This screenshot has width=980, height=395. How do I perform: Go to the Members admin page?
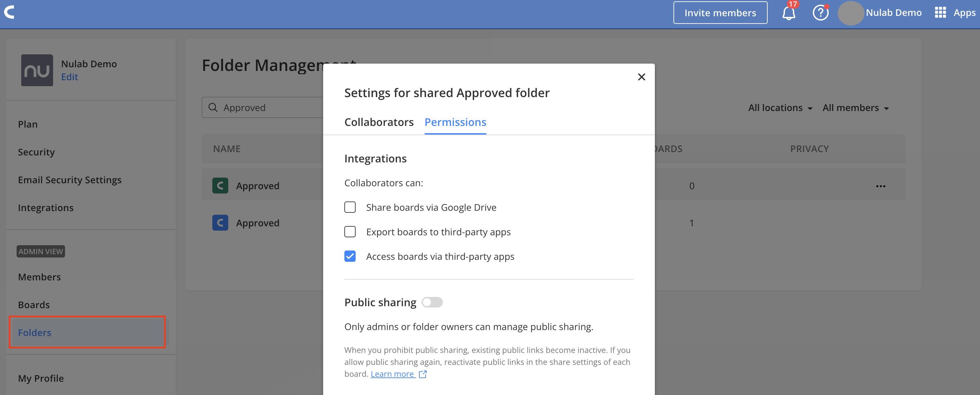(39, 277)
